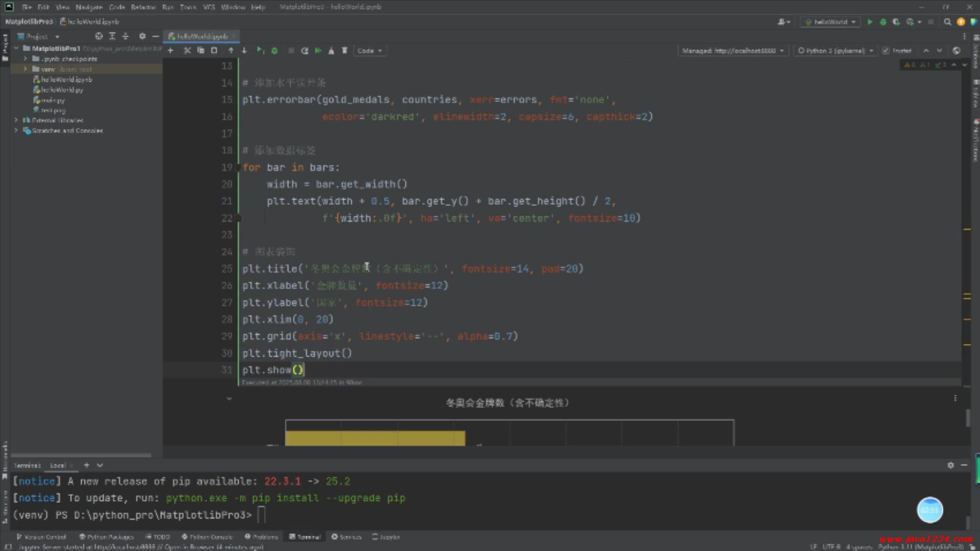The height and width of the screenshot is (551, 980).
Task: Open the Refactor menu
Action: click(x=143, y=7)
